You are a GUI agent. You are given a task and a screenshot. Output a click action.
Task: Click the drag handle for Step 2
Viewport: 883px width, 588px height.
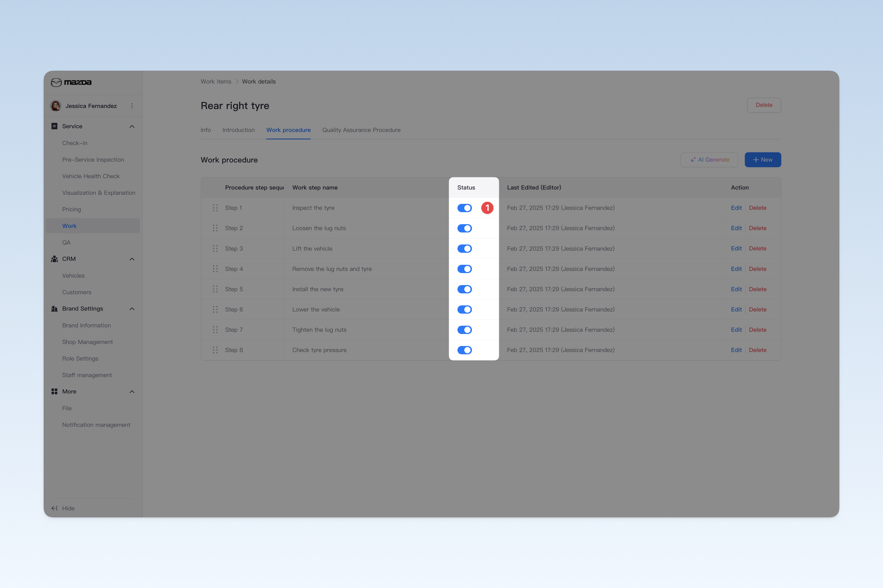215,228
